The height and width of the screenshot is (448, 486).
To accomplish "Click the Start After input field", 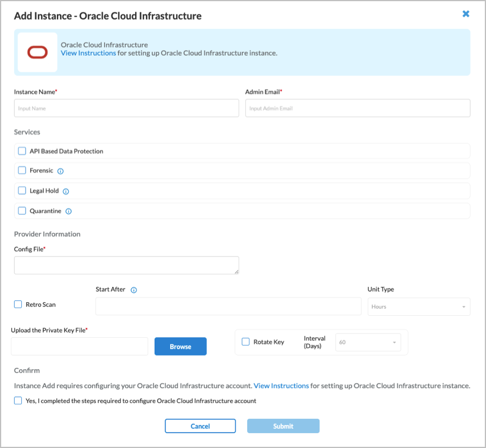I will (228, 306).
